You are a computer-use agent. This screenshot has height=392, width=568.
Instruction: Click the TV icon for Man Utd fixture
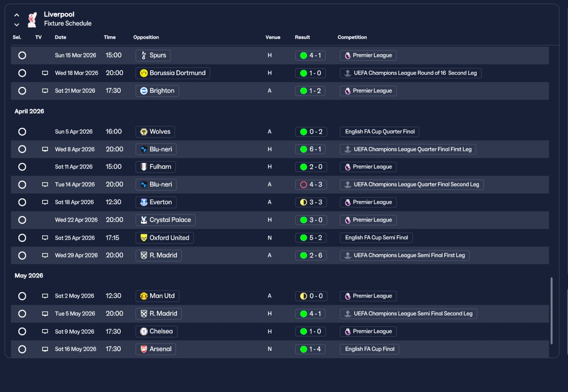coord(45,296)
